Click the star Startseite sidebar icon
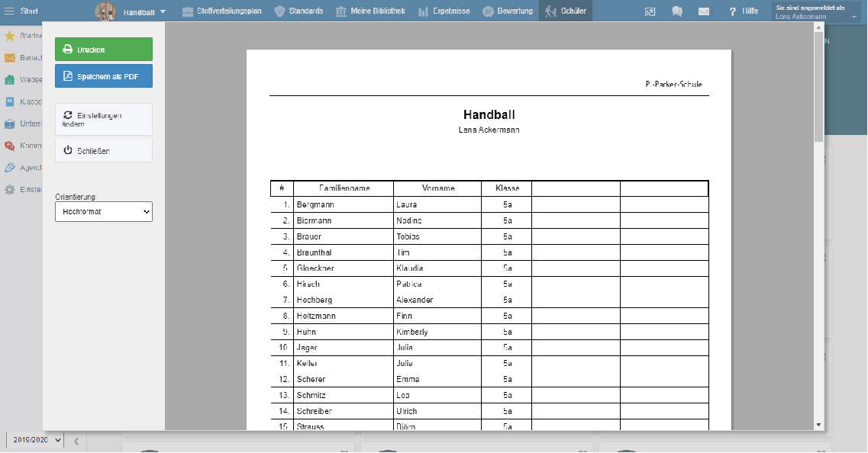868x453 pixels. (x=9, y=36)
